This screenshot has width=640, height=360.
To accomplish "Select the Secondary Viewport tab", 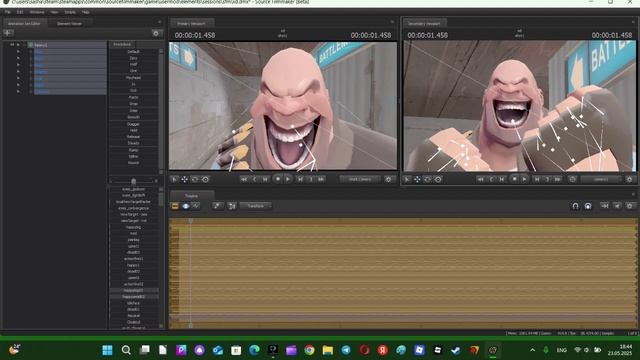I will [424, 24].
